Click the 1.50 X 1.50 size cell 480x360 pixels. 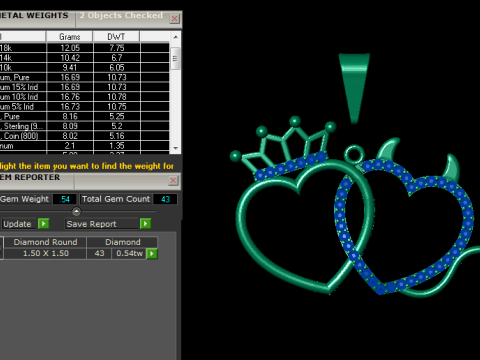click(45, 253)
